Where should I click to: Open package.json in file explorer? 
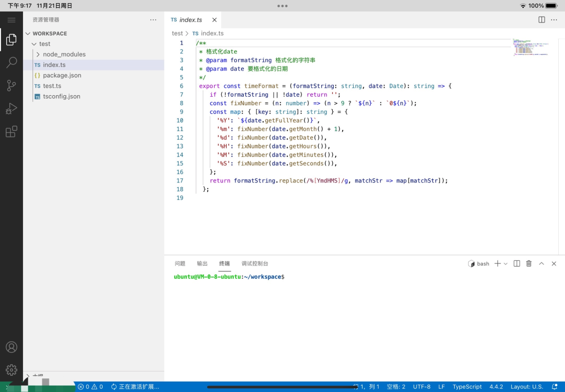[94, 75]
